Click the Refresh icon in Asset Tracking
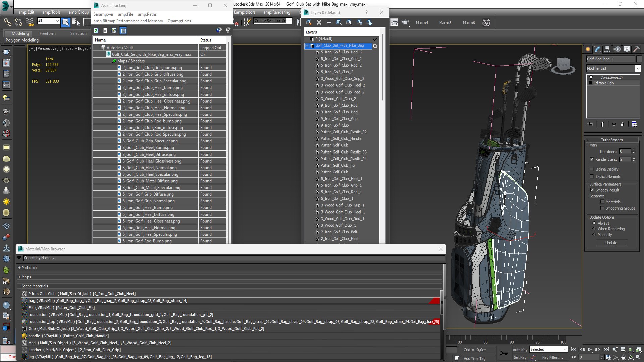 [x=96, y=31]
